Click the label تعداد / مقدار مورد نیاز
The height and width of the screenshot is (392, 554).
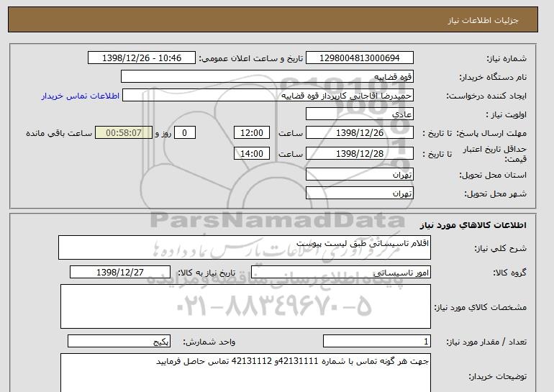click(x=486, y=342)
